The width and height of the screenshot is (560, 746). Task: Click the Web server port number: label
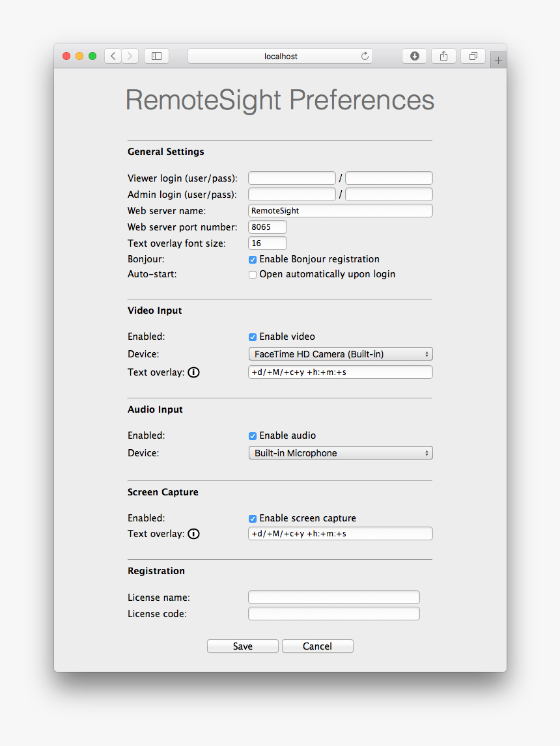(x=182, y=227)
